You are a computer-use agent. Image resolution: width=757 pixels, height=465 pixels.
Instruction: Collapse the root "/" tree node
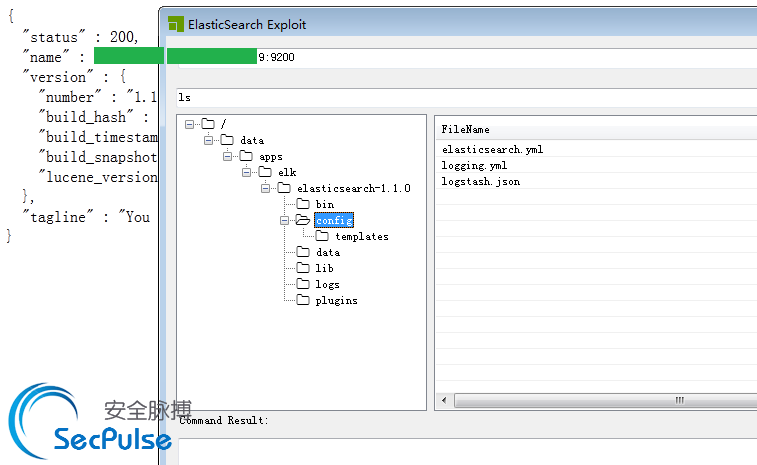pos(189,125)
